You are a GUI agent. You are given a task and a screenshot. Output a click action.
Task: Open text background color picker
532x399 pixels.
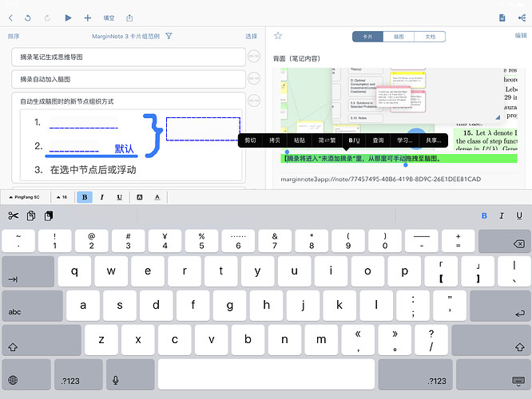tap(140, 197)
